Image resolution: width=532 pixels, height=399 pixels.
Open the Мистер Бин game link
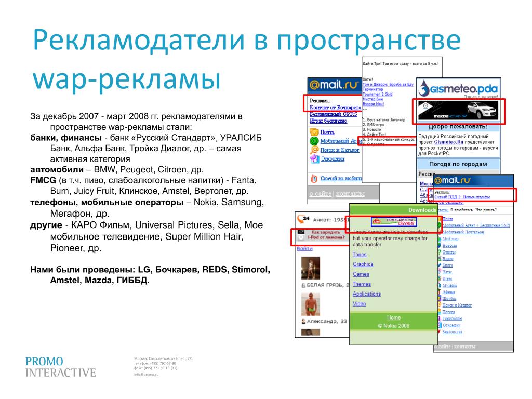tap(373, 99)
